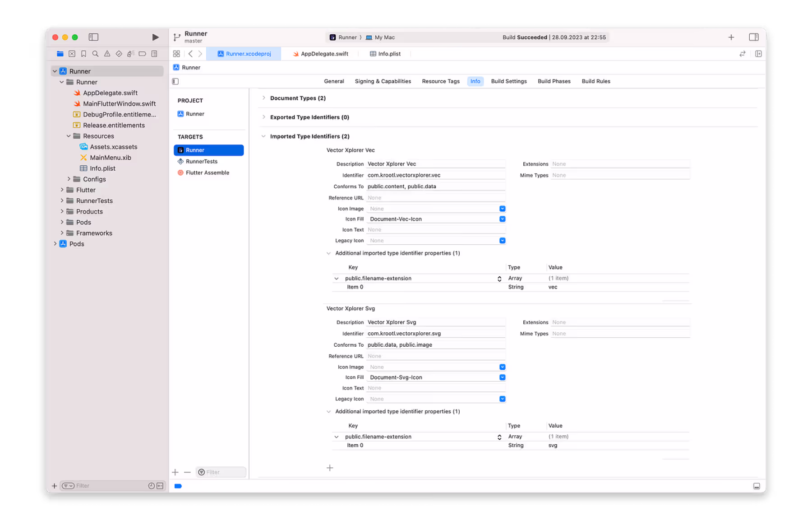The height and width of the screenshot is (521, 812).
Task: Open the Find navigator magnifier icon
Action: (95, 54)
